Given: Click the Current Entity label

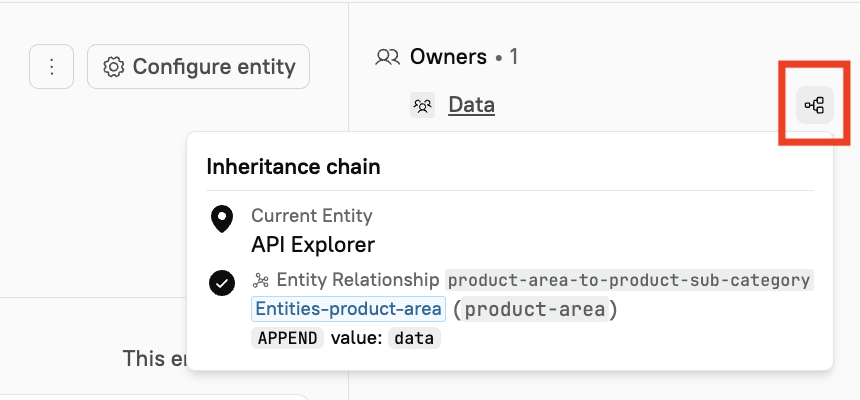Looking at the screenshot, I should point(312,216).
